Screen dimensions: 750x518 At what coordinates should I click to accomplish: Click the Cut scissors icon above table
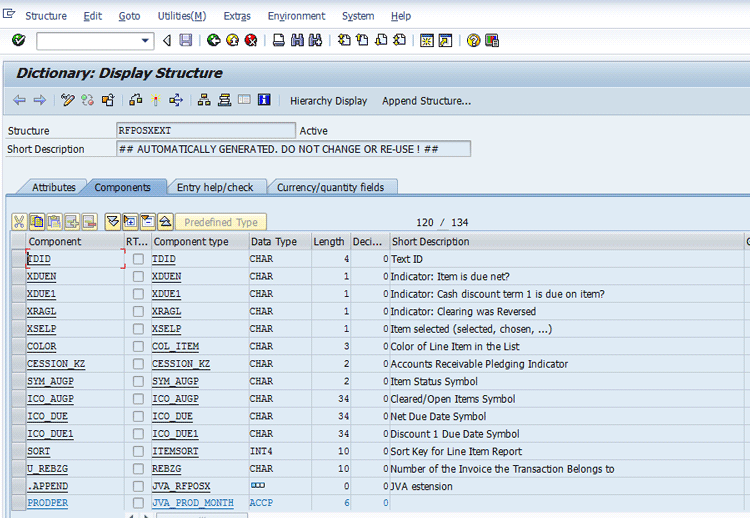[19, 222]
